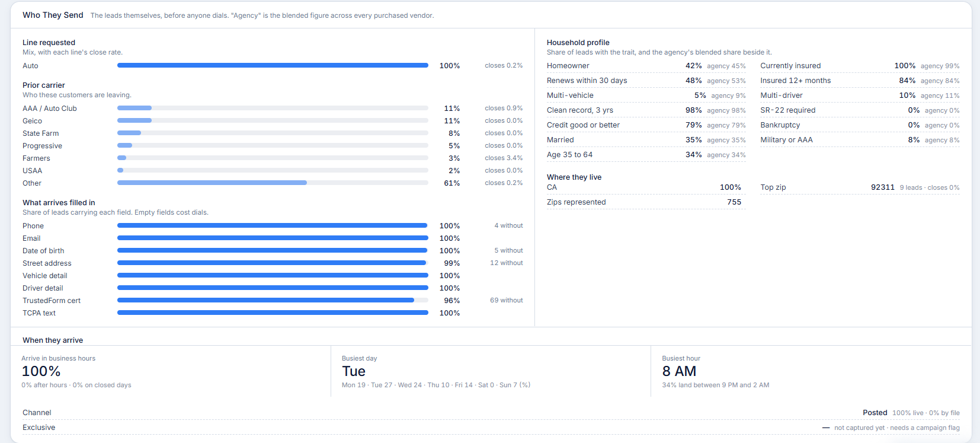Click the Channel row label
980x443 pixels.
click(x=37, y=413)
